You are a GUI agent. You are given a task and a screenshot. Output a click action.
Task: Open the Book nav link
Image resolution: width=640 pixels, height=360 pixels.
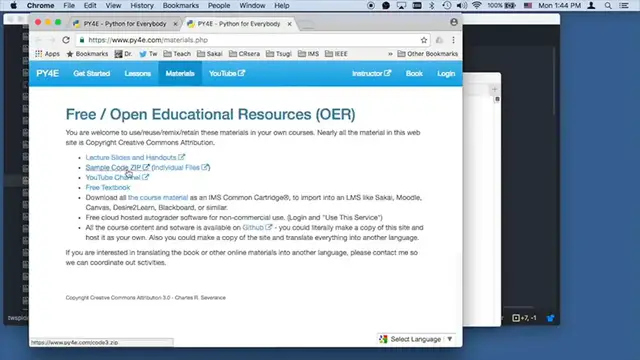(414, 73)
